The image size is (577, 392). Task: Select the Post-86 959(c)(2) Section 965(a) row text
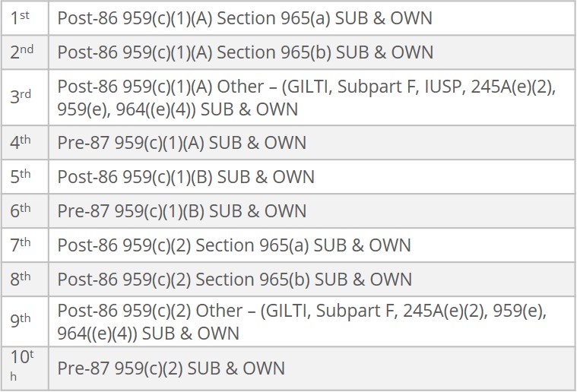pos(234,245)
